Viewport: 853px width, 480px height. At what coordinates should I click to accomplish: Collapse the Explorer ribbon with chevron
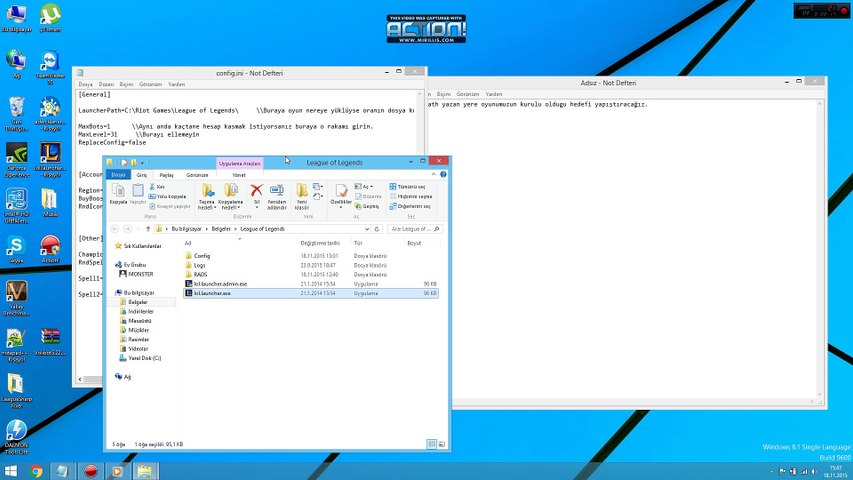(x=434, y=175)
